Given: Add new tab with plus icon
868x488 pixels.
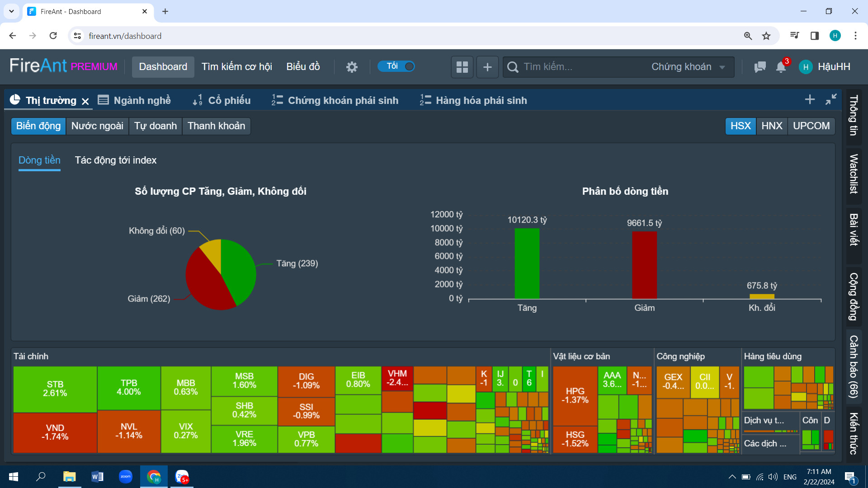Looking at the screenshot, I should coord(810,99).
